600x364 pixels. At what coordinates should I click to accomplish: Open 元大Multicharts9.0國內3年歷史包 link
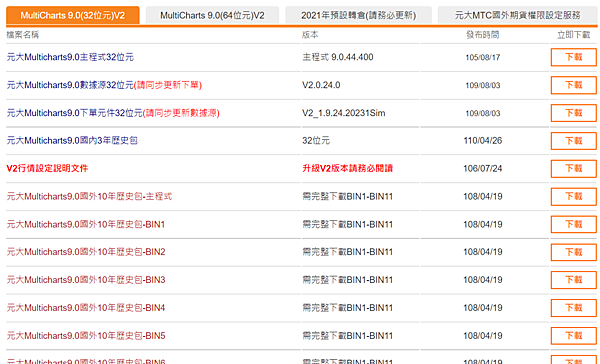tap(72, 140)
